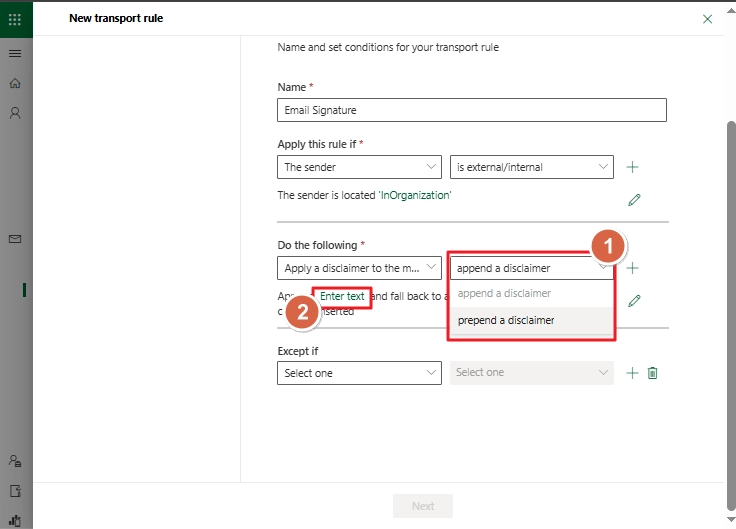Screen dimensions: 736x529
Task: Delete the Except if row trash icon
Action: click(652, 373)
